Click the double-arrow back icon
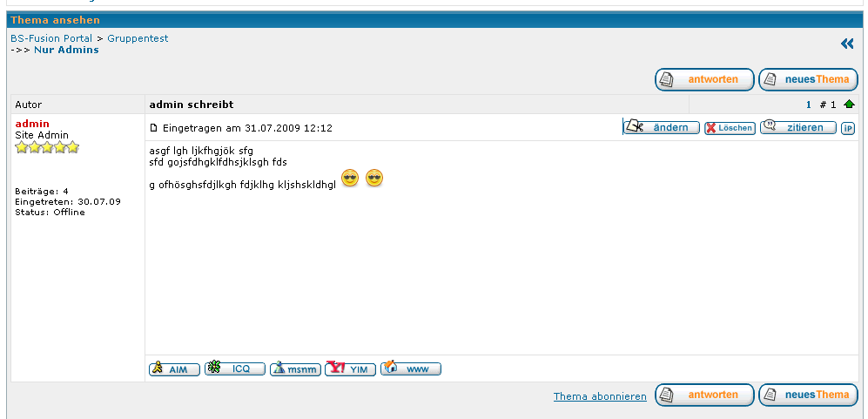868x419 pixels. (847, 44)
